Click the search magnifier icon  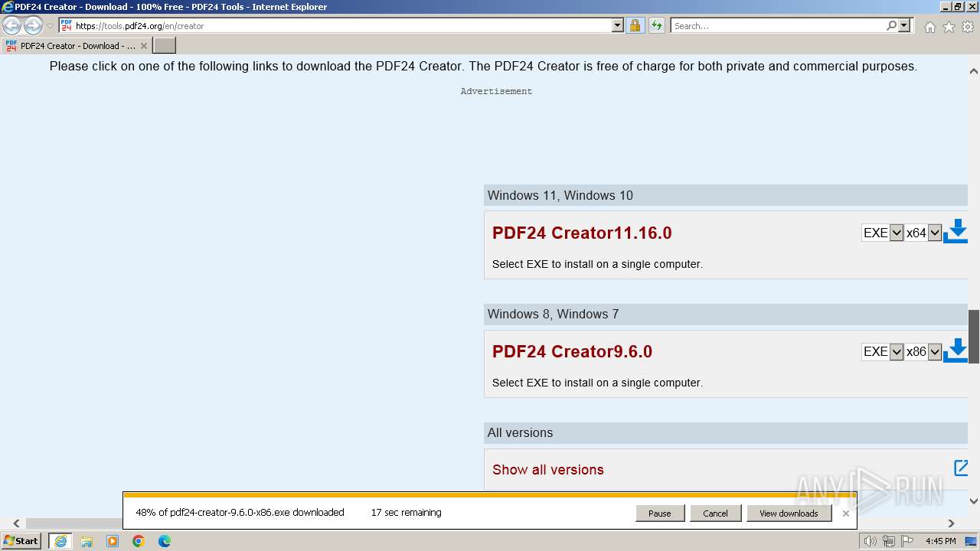click(x=891, y=25)
